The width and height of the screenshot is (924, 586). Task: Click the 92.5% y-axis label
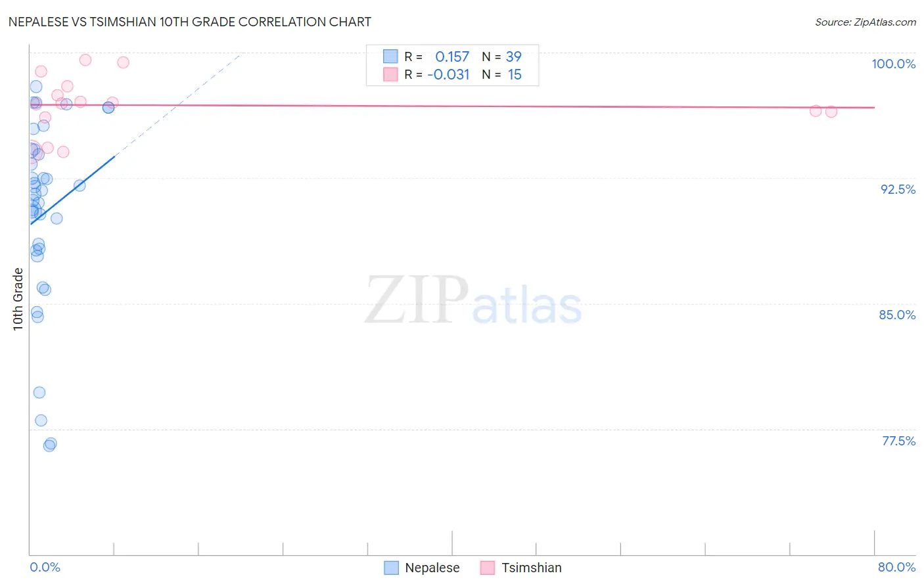point(898,189)
